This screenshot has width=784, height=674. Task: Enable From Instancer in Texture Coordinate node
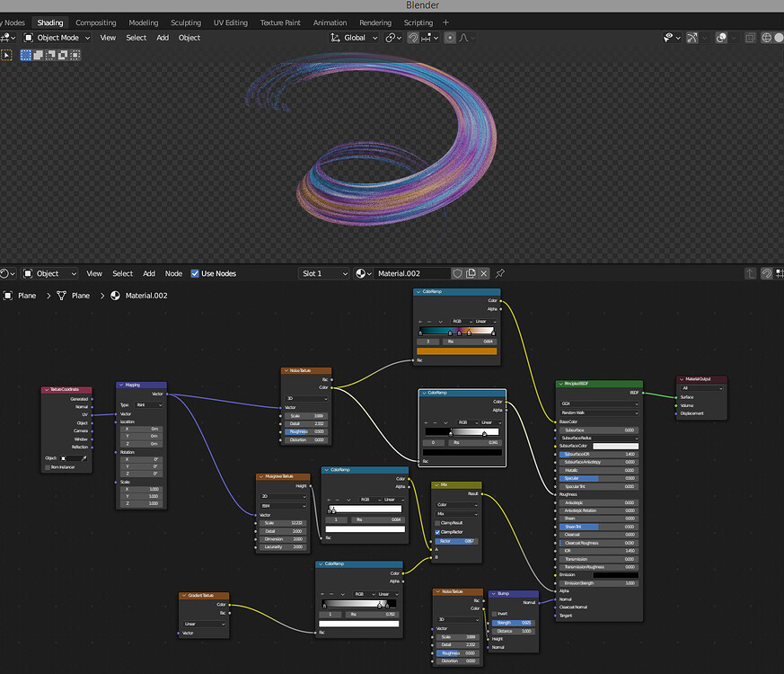(48, 467)
